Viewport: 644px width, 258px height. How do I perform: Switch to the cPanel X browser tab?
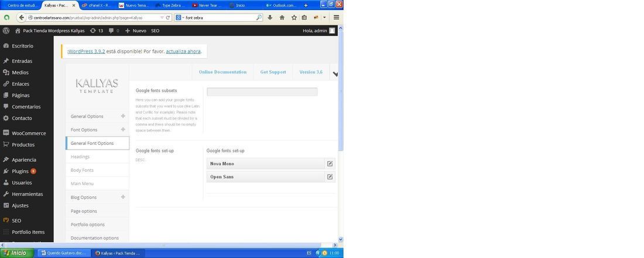pos(97,5)
